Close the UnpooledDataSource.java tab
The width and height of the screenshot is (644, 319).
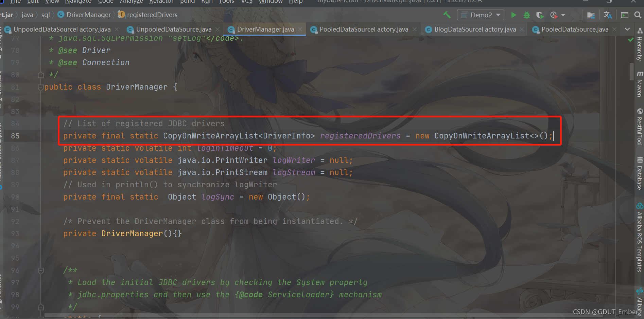pos(217,30)
